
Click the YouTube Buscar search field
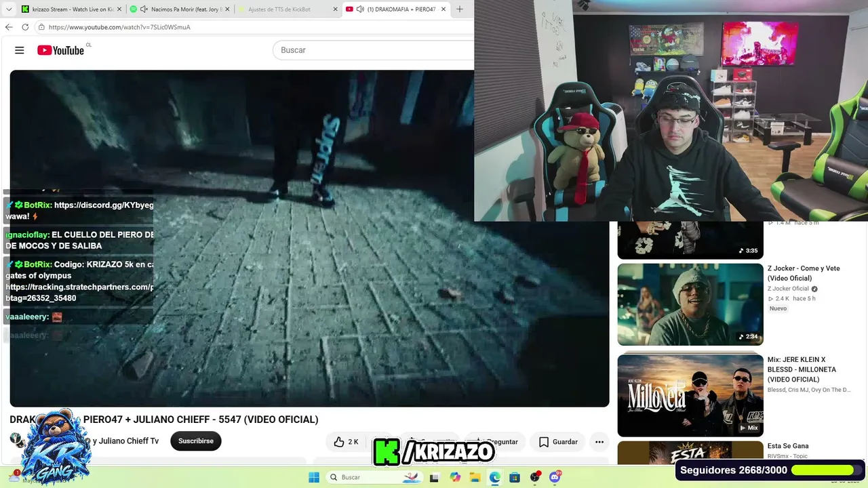point(373,50)
